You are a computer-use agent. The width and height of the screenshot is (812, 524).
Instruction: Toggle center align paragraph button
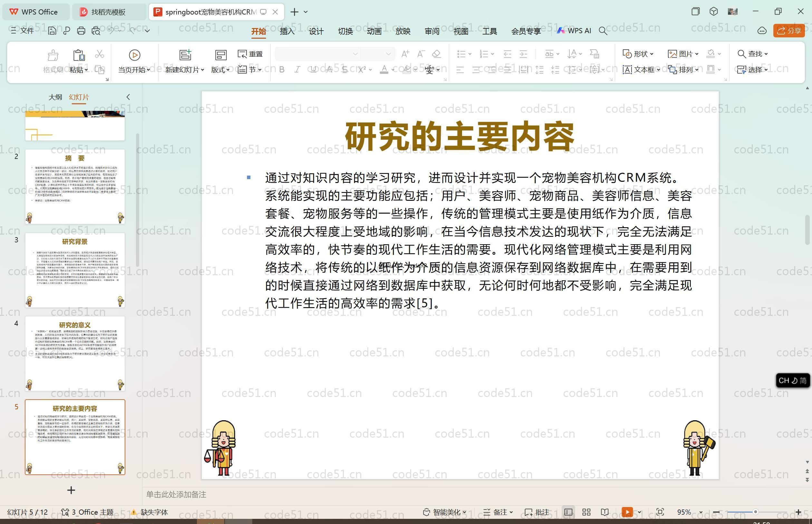click(x=476, y=70)
